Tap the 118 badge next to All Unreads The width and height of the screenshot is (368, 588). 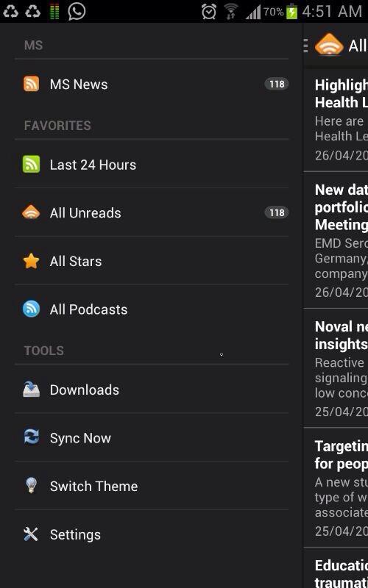(x=277, y=212)
